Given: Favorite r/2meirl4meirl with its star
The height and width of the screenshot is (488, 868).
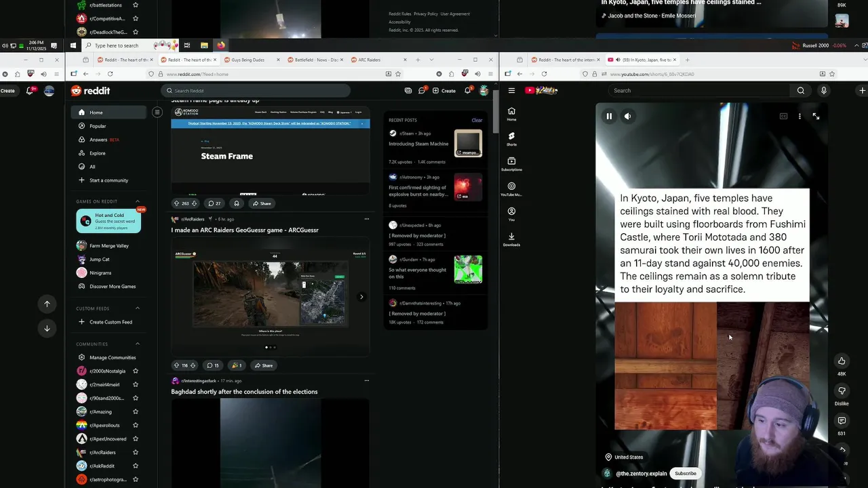Looking at the screenshot, I should [136, 384].
